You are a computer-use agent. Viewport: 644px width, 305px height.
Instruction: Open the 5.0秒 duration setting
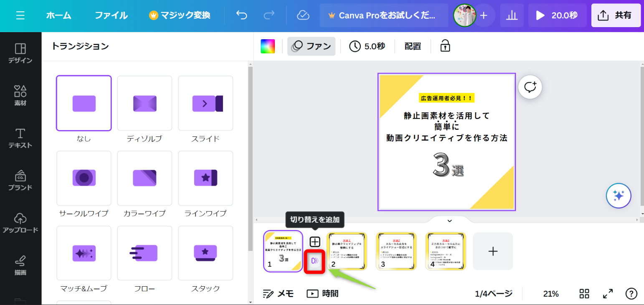coord(367,46)
